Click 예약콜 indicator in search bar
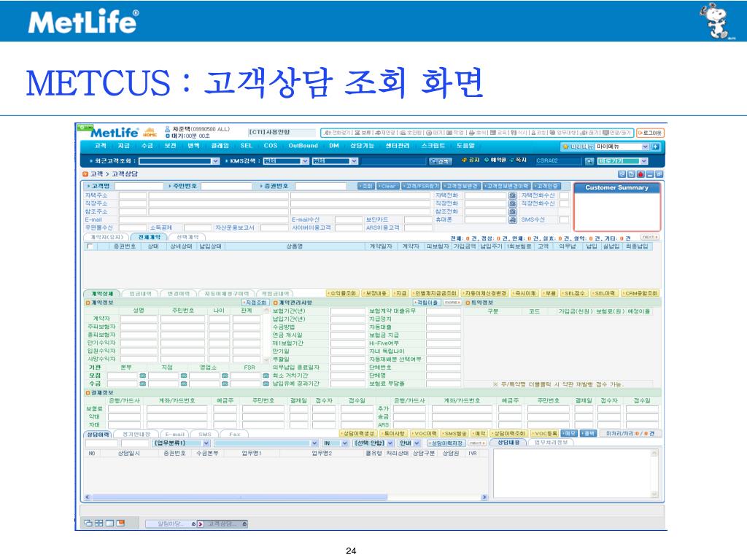 (x=495, y=160)
